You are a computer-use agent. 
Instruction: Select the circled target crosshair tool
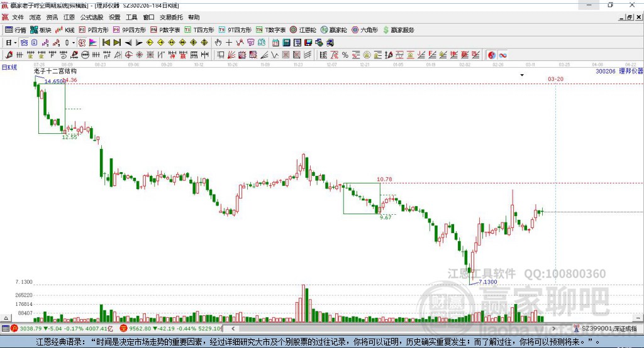point(128,55)
